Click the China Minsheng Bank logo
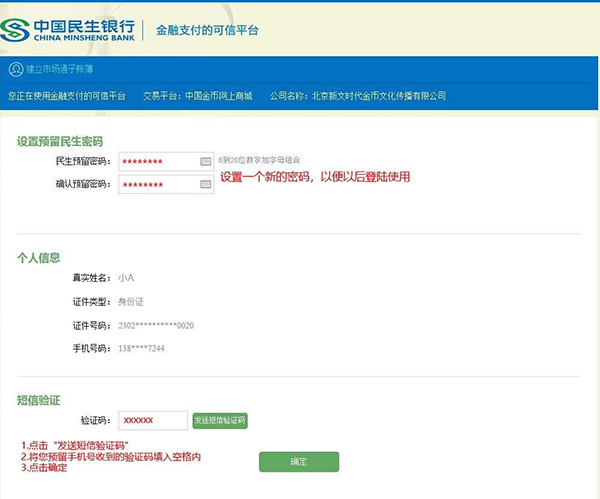600x499 pixels. point(69,29)
